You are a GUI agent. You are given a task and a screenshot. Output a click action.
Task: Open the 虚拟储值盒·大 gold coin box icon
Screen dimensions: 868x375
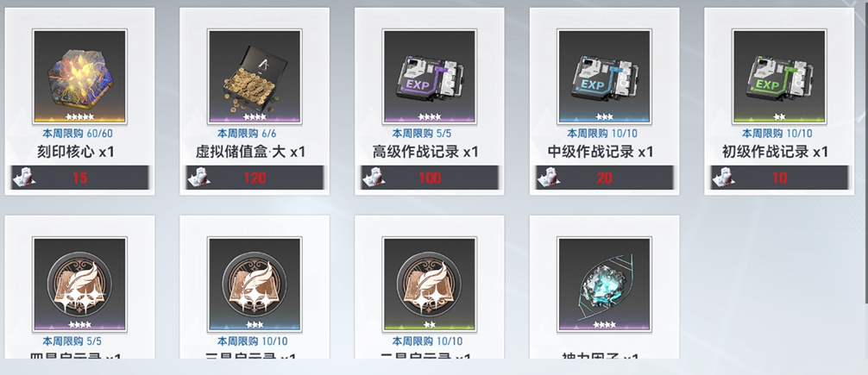255,77
